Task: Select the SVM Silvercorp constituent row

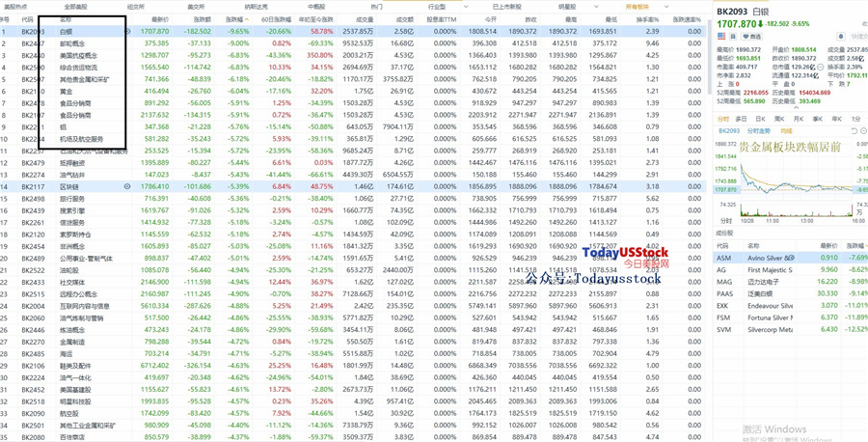Action: pyautogui.click(x=791, y=329)
